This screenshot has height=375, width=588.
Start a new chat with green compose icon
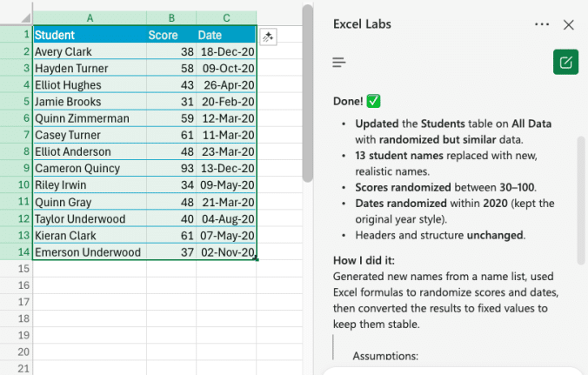(565, 62)
